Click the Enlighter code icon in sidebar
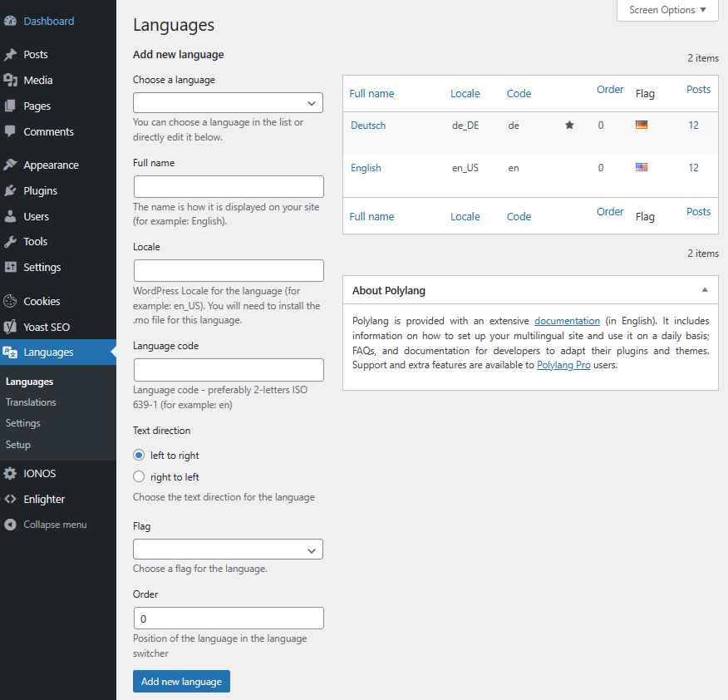 [10, 499]
